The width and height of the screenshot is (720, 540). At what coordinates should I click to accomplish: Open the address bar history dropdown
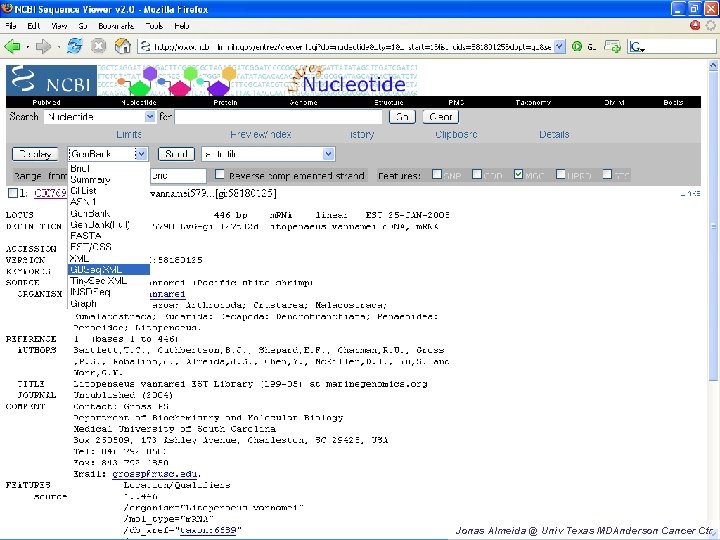click(559, 46)
